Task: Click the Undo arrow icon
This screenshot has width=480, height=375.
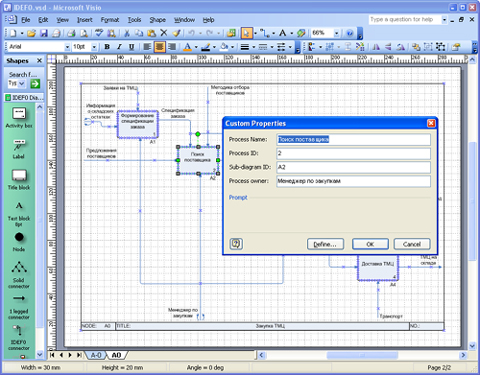Action: point(191,33)
